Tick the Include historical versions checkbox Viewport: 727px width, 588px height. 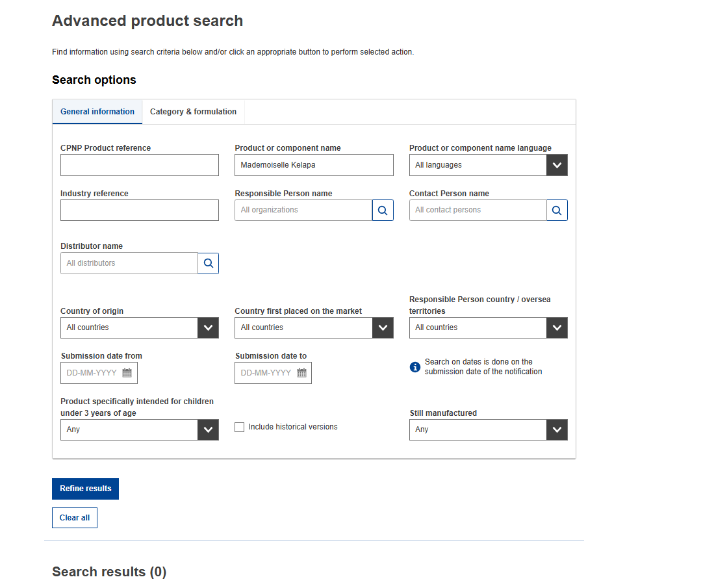(240, 428)
